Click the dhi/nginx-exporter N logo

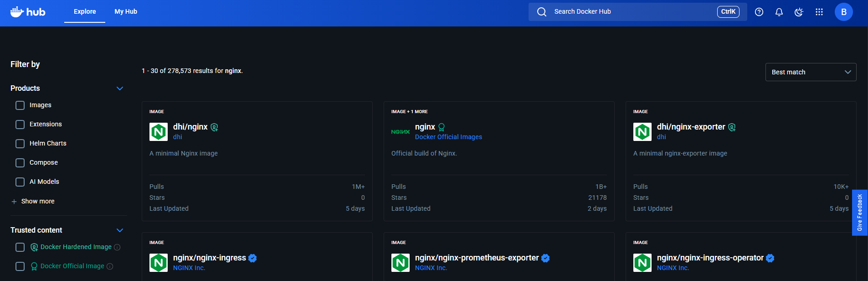coord(642,132)
